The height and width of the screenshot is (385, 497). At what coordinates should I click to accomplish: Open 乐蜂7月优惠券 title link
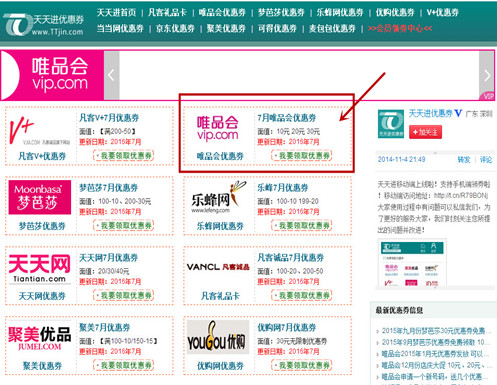[283, 188]
